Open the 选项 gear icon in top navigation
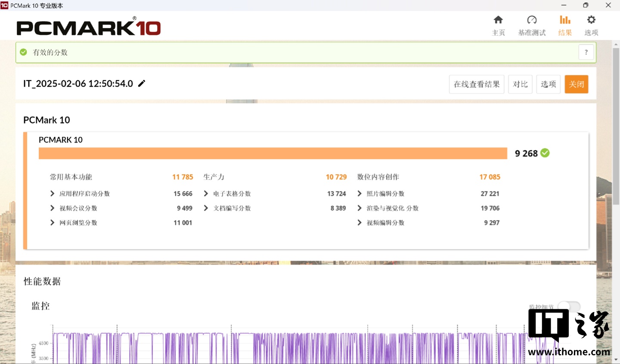Viewport: 620px width, 364px height. (591, 20)
